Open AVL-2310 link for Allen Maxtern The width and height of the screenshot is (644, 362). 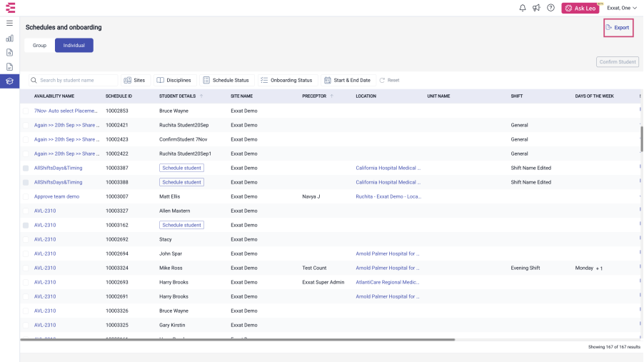45,211
